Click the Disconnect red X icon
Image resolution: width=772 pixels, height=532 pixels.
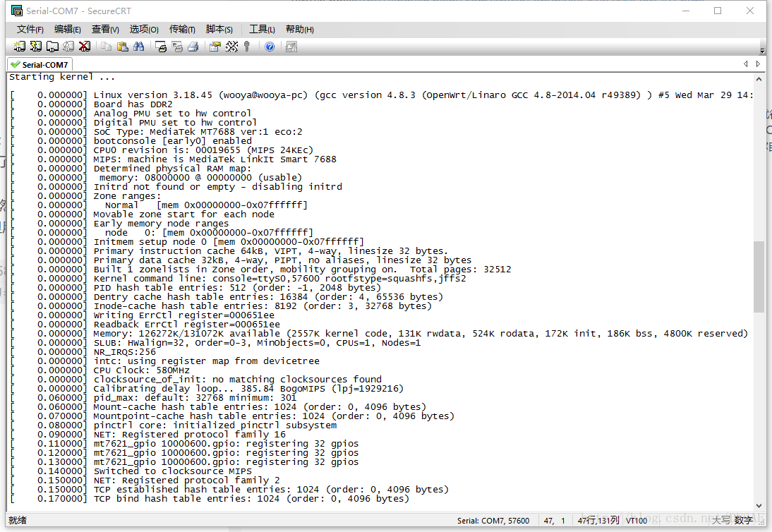(85, 47)
